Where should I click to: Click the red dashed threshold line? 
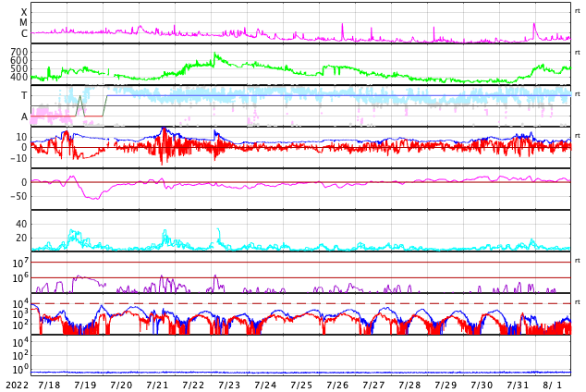[x=277, y=303]
